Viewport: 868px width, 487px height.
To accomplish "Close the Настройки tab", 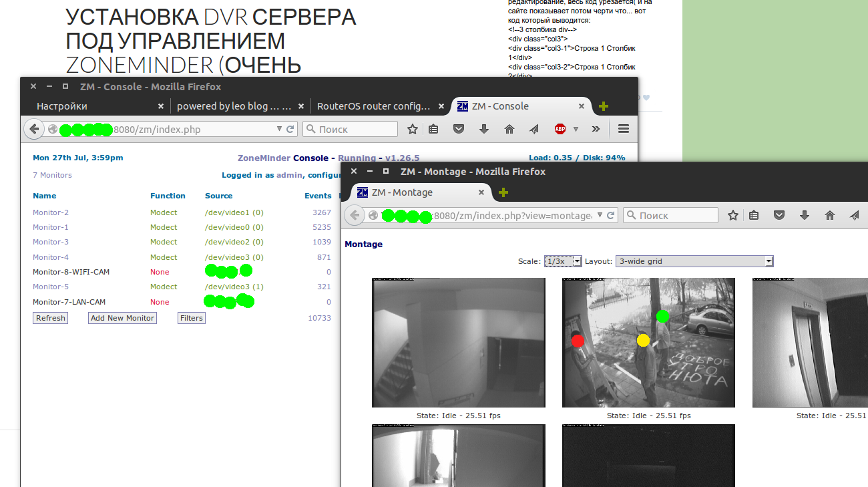I will (x=161, y=106).
